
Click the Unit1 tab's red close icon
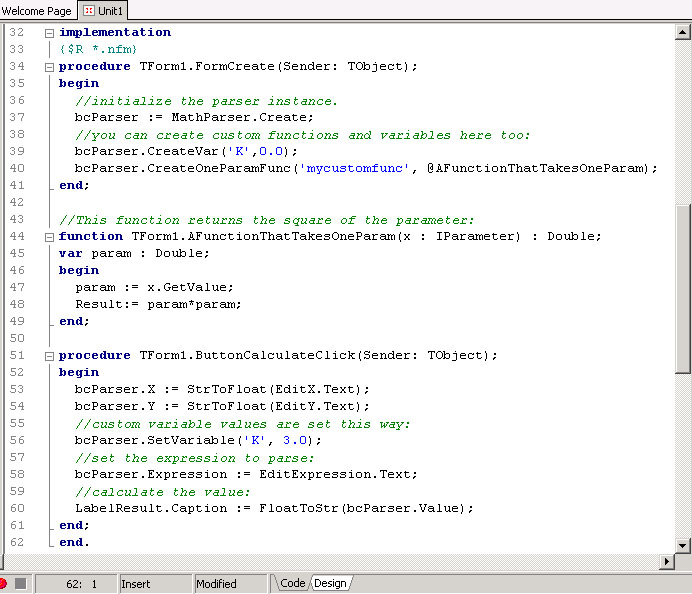pos(88,10)
